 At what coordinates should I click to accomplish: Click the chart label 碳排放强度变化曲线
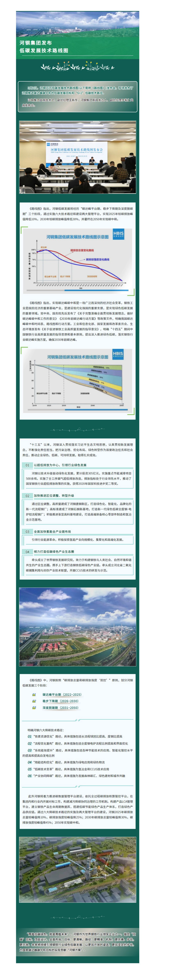point(97,259)
